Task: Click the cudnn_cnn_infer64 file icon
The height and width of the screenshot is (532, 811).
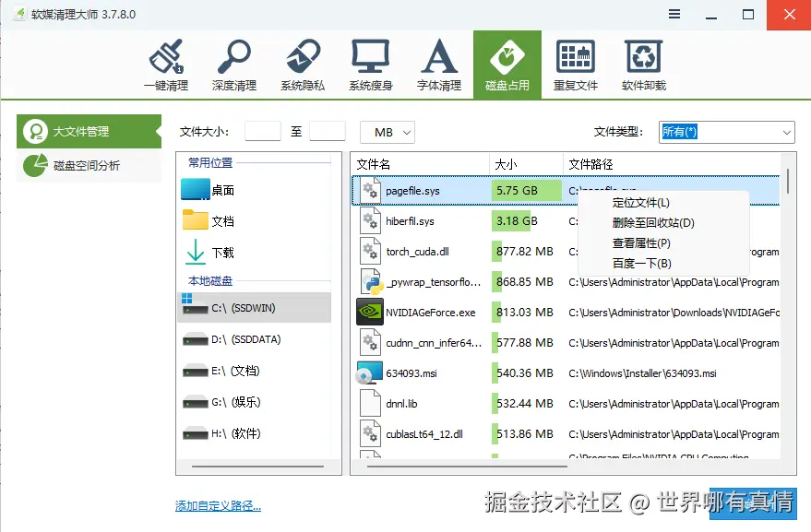Action: (370, 342)
